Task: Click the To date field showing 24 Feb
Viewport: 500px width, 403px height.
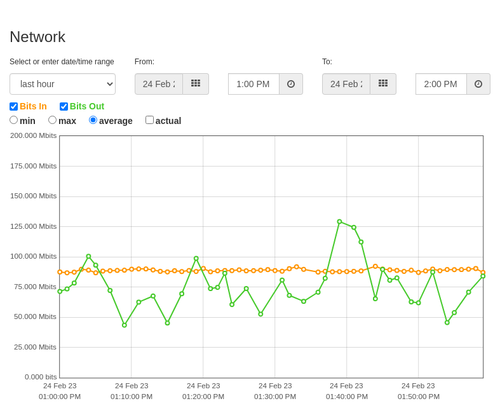Action: pyautogui.click(x=346, y=84)
